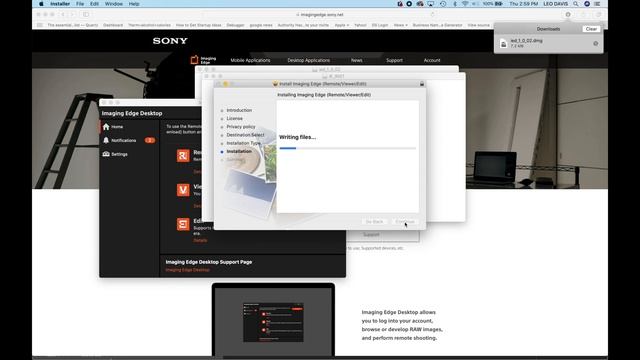The width and height of the screenshot is (640, 360).
Task: Open the Debugger bookmark
Action: point(235,25)
